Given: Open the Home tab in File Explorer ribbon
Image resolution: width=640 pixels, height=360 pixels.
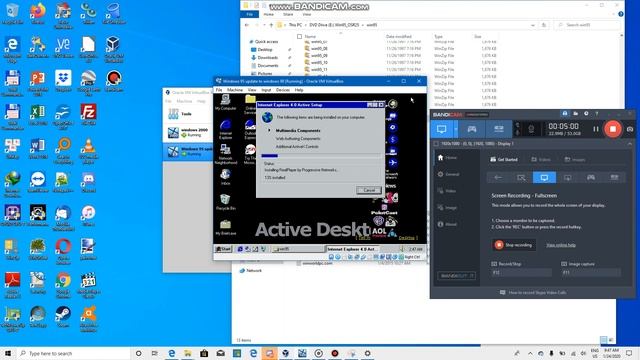Looking at the screenshot, I should click(269, 14).
